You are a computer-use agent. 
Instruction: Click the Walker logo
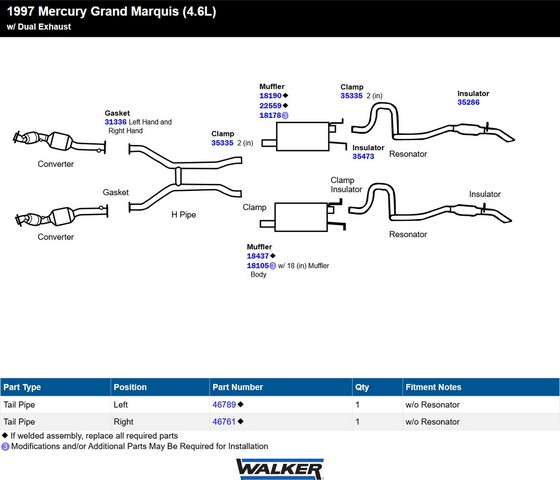pos(280,469)
